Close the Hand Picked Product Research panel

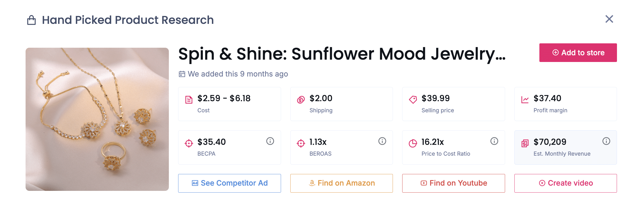click(x=609, y=19)
